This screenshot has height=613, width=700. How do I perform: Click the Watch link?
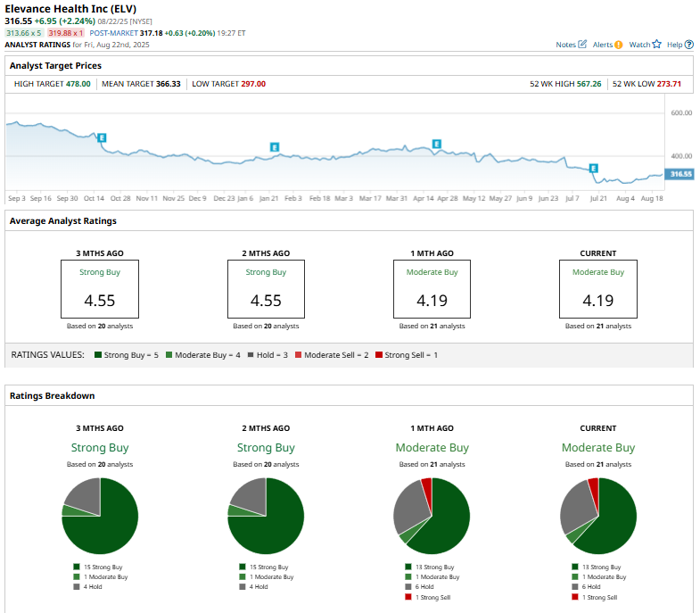coord(639,45)
